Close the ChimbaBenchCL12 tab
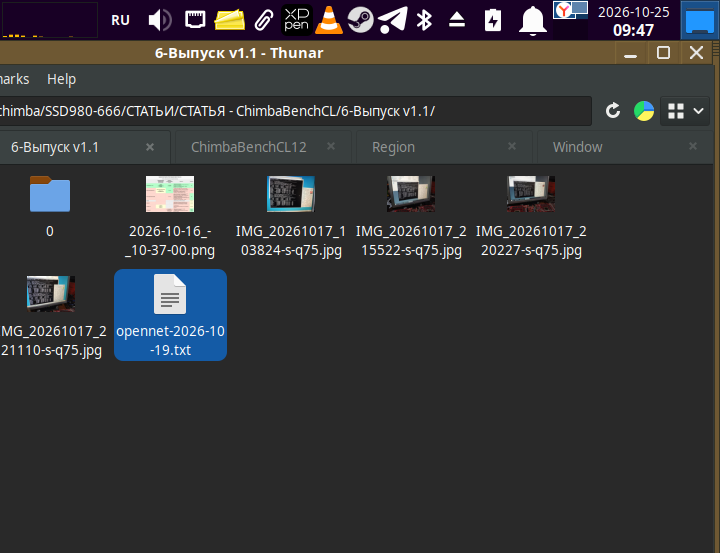This screenshot has height=553, width=720. [331, 146]
